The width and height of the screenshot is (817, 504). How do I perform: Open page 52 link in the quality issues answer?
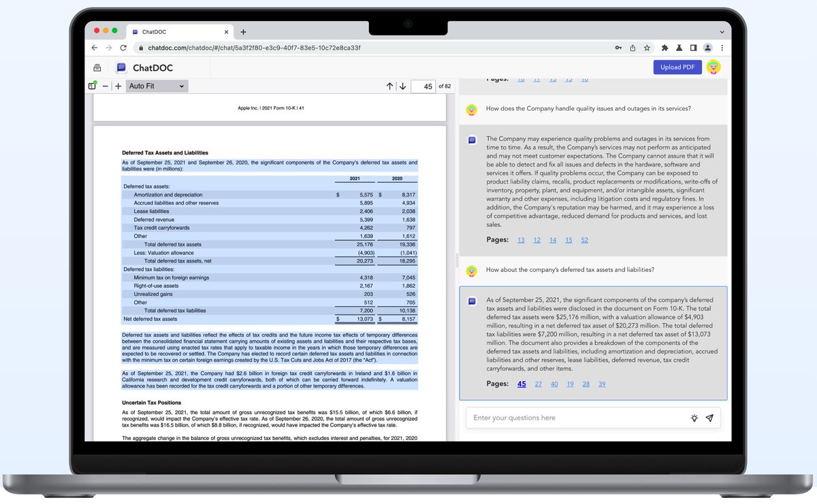pyautogui.click(x=585, y=240)
